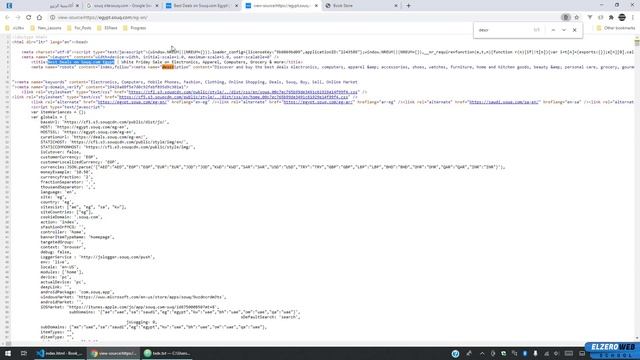Screen dimensions: 640x360
Task: Close the find-in-page bar
Action: (x=575, y=30)
